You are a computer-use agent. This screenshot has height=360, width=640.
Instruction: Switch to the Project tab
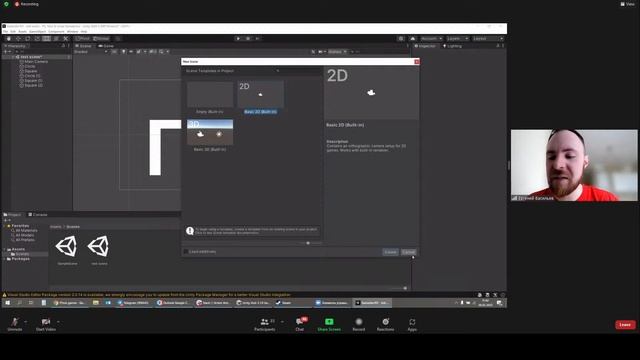click(12, 214)
